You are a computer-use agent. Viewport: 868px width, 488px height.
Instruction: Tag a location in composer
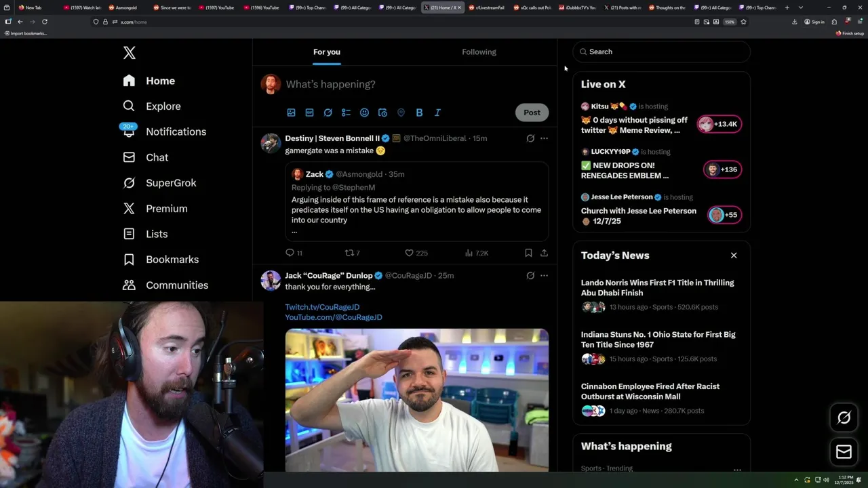coord(401,113)
